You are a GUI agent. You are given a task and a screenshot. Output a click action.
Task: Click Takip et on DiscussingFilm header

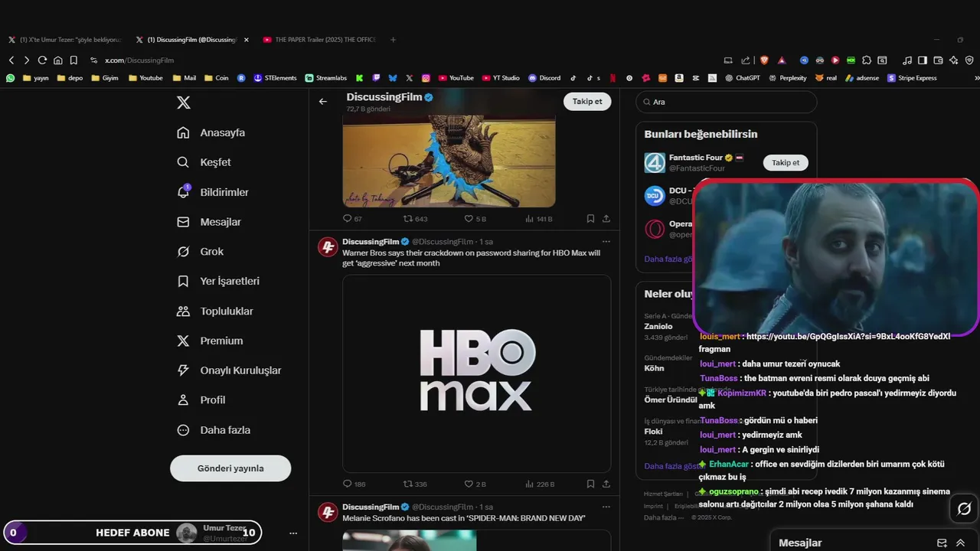pyautogui.click(x=587, y=101)
